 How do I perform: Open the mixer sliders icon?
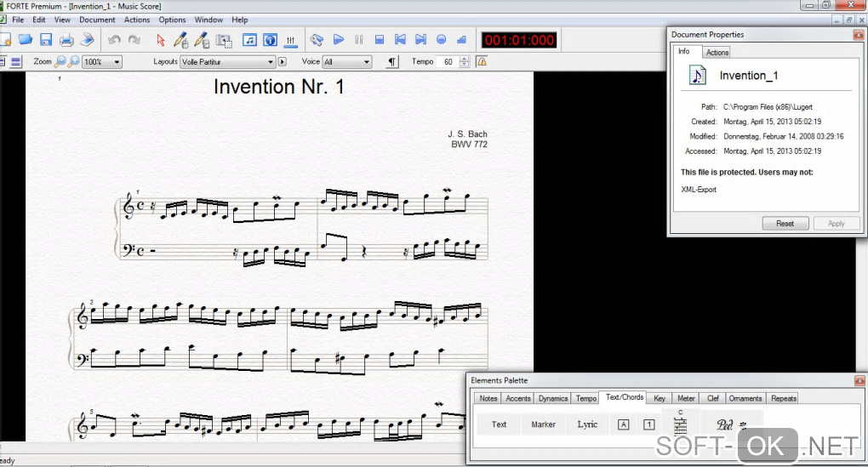pos(291,39)
